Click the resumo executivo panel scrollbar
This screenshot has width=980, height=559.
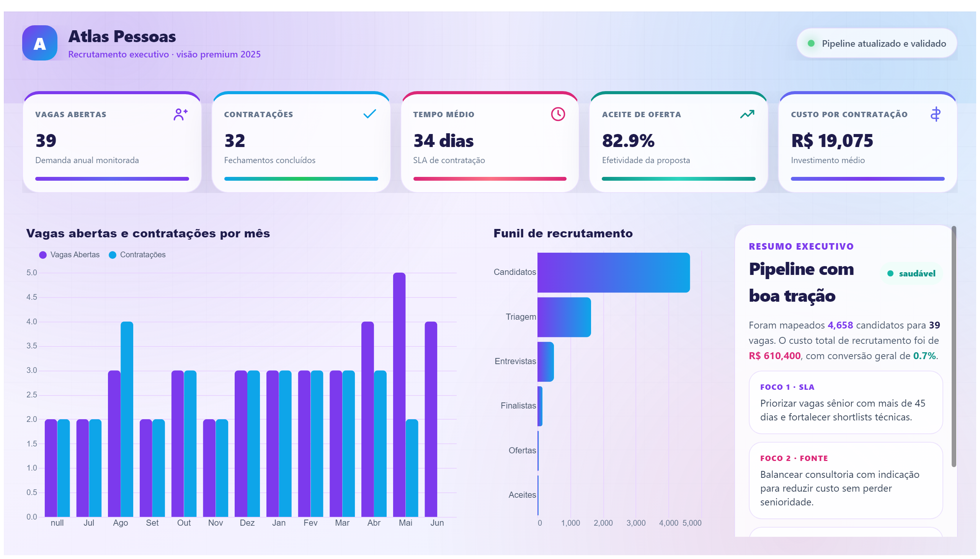[954, 346]
